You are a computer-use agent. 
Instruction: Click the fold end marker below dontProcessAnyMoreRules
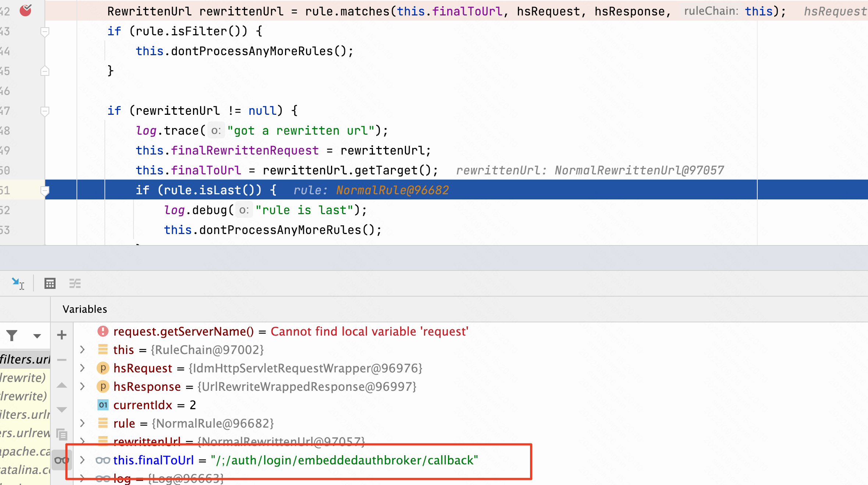click(45, 71)
